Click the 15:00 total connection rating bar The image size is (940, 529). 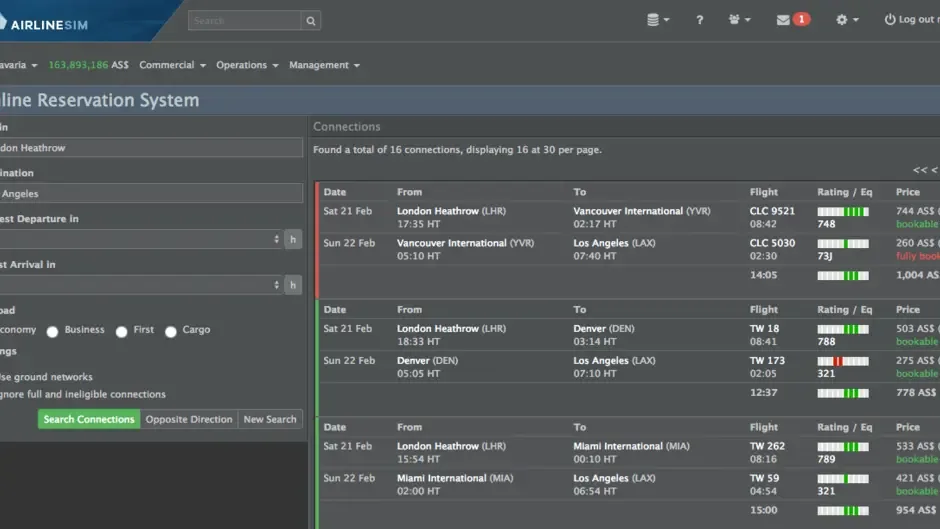tap(843, 510)
